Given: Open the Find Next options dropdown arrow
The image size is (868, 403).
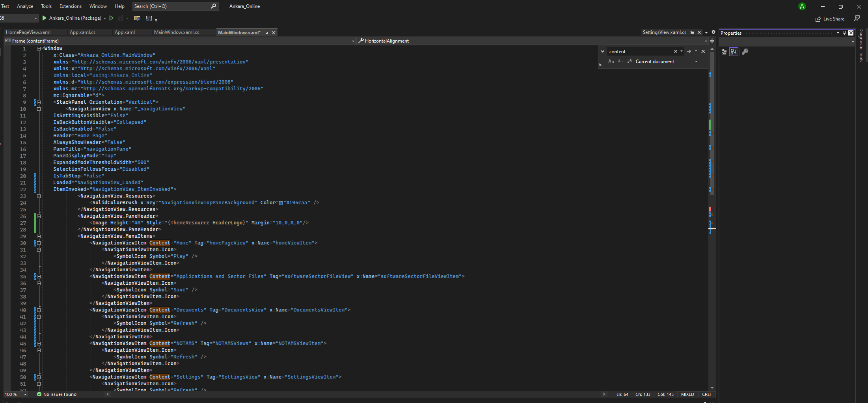Looking at the screenshot, I should (696, 51).
